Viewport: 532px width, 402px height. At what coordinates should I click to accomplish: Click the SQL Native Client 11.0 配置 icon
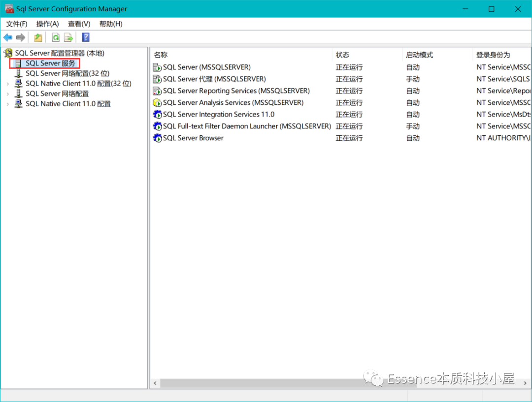pyautogui.click(x=18, y=104)
